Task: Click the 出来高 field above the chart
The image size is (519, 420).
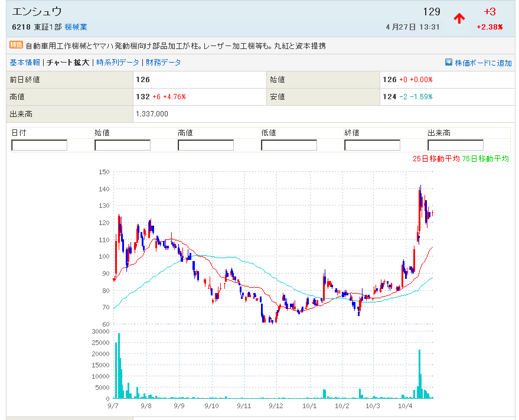Action: click(x=455, y=145)
